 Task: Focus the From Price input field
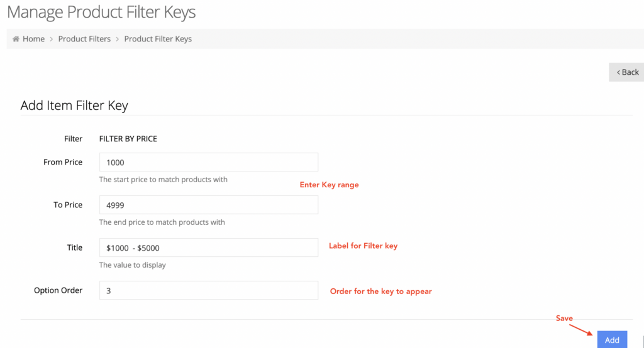(x=209, y=162)
